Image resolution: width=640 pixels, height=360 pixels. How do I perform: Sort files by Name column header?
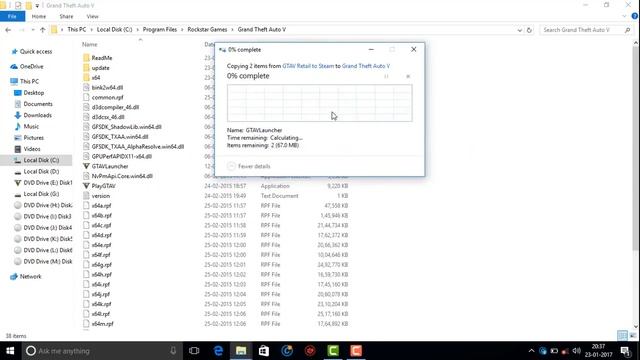click(89, 44)
